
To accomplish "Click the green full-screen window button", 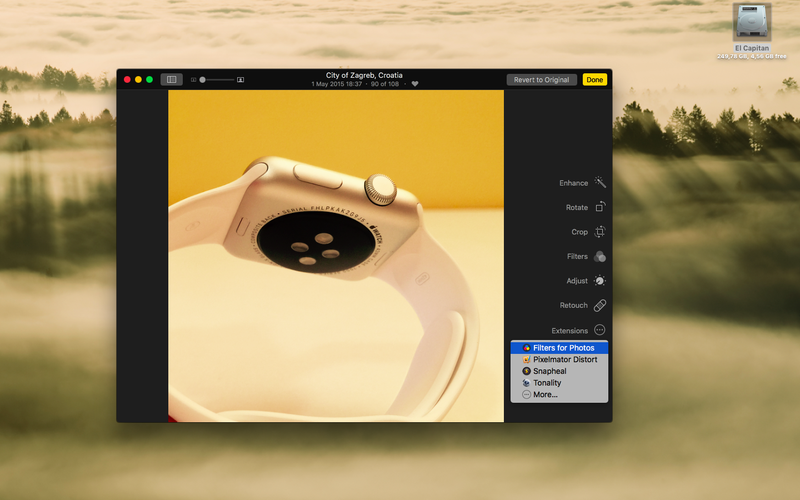I will tap(149, 80).
